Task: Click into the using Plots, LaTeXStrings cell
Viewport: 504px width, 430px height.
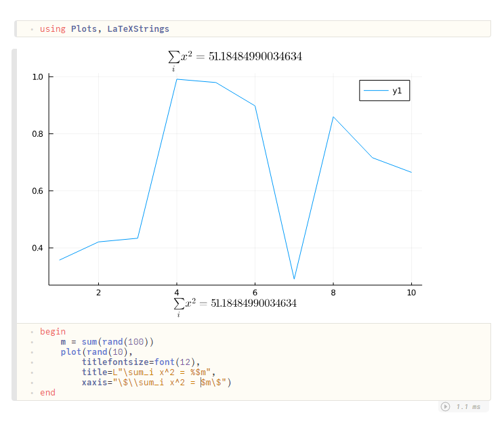Action: coord(254,29)
